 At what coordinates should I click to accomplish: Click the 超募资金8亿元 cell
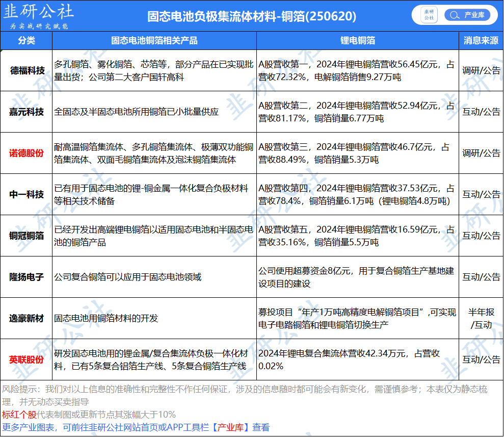tap(357, 277)
